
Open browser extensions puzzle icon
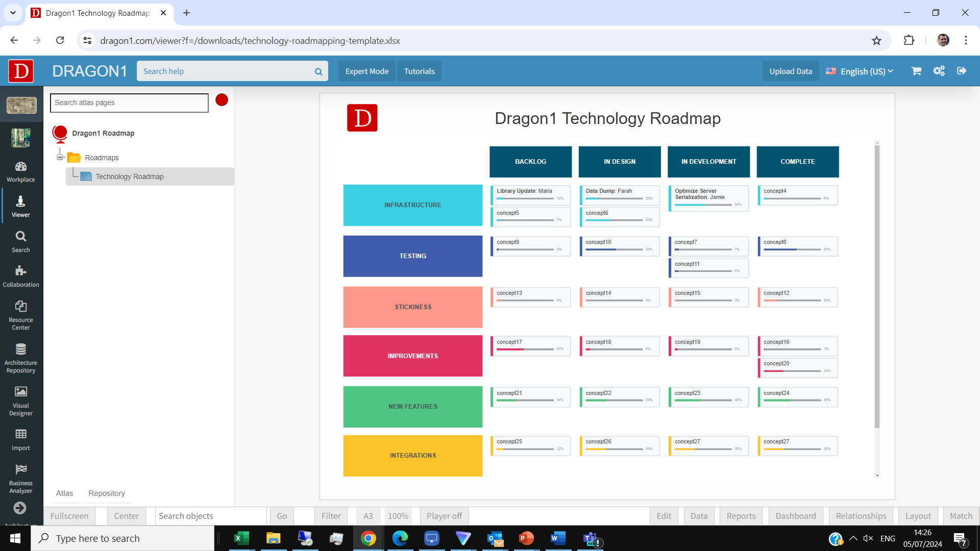coord(909,40)
